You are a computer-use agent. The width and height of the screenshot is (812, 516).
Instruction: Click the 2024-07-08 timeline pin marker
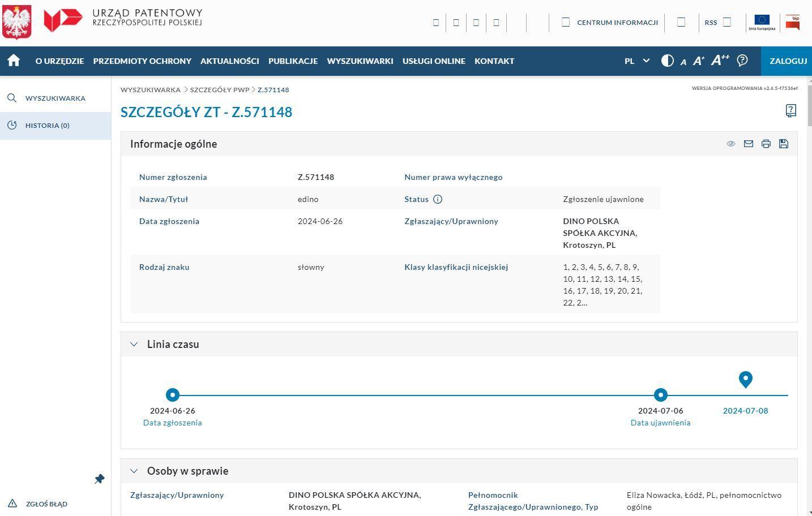746,379
